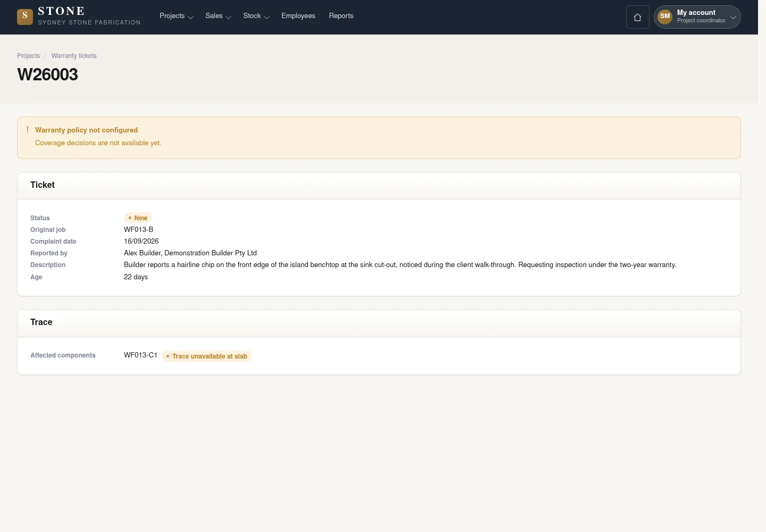
Task: Click the Stone logo badge
Action: pos(25,17)
